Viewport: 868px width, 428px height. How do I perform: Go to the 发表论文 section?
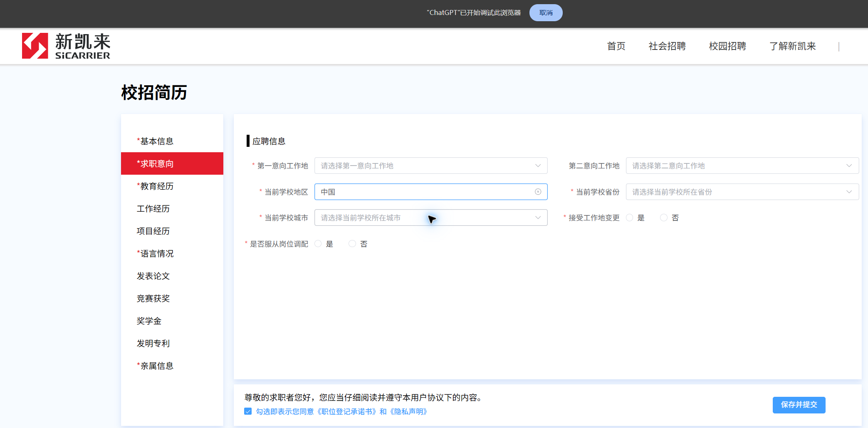coord(172,276)
